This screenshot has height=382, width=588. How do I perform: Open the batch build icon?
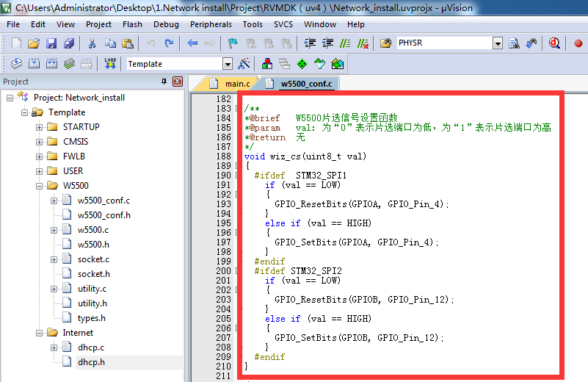[69, 64]
